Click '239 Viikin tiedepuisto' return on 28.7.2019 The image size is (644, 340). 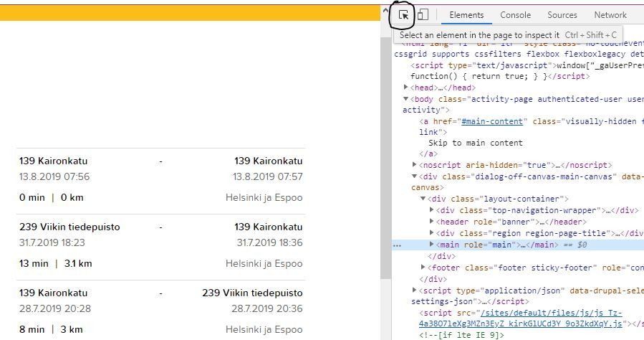pyautogui.click(x=252, y=293)
